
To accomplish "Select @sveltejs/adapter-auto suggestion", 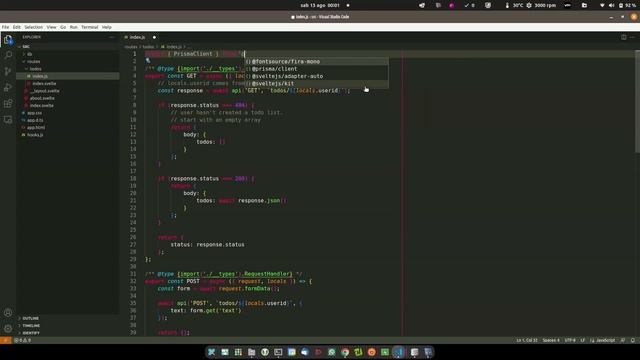I will pos(316,76).
